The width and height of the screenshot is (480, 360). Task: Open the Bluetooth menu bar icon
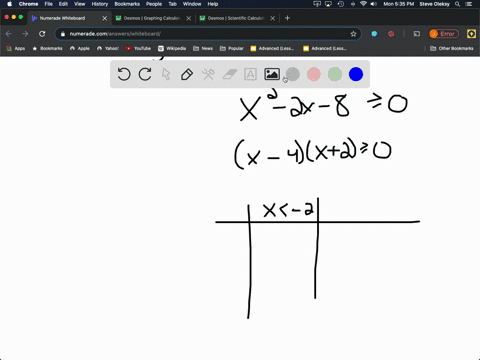353,4
